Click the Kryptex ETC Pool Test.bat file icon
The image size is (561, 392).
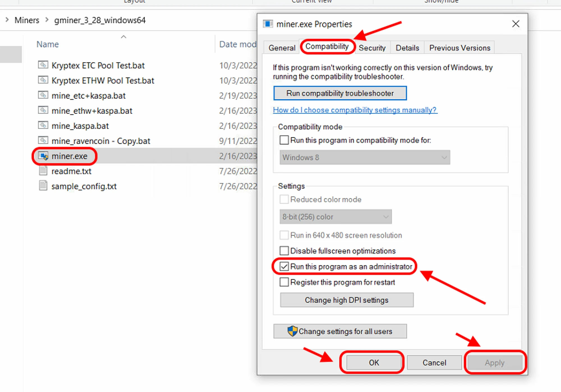click(43, 65)
